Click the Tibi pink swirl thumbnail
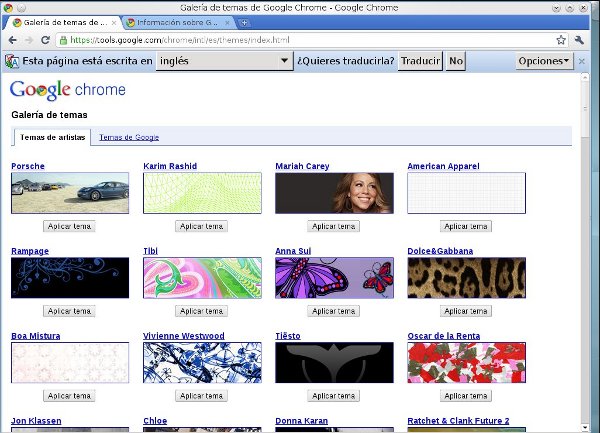This screenshot has height=433, width=600. click(202, 278)
